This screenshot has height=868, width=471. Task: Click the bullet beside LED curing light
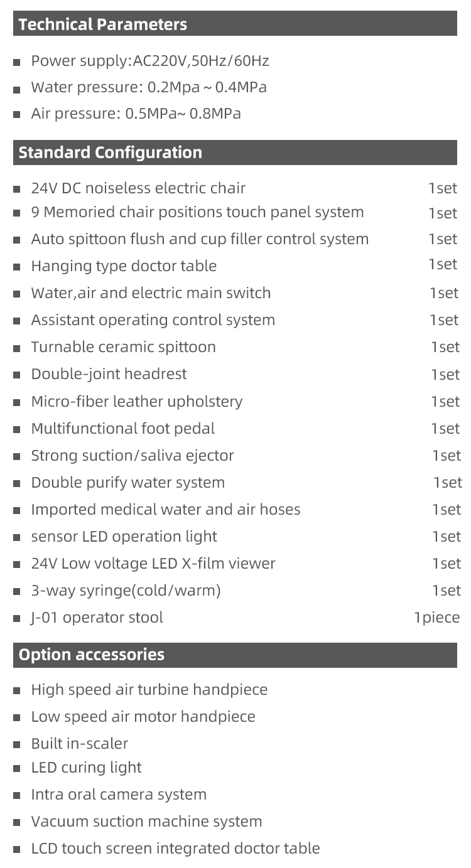[x=17, y=769]
